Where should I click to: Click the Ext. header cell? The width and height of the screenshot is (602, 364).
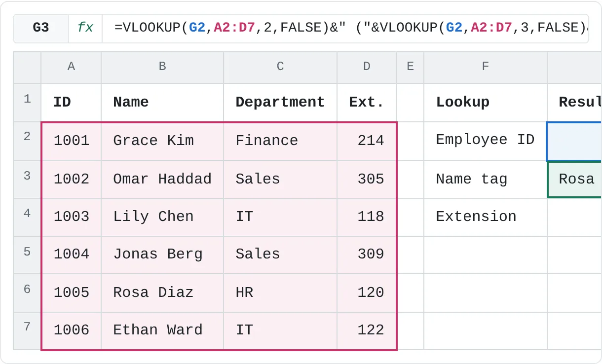(367, 103)
